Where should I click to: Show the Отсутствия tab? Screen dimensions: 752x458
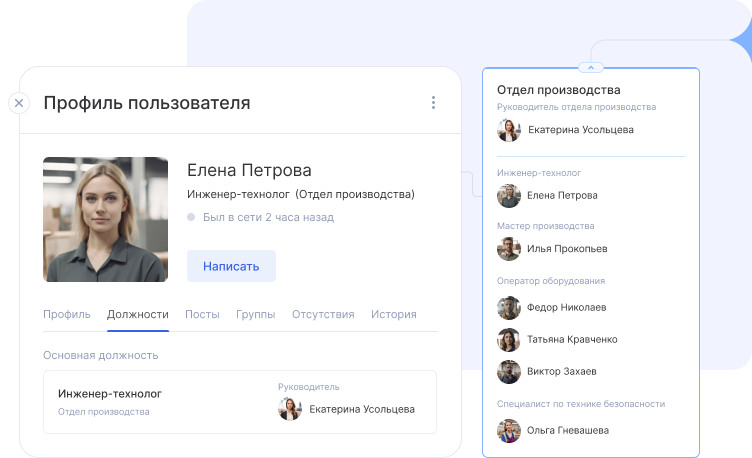point(323,314)
